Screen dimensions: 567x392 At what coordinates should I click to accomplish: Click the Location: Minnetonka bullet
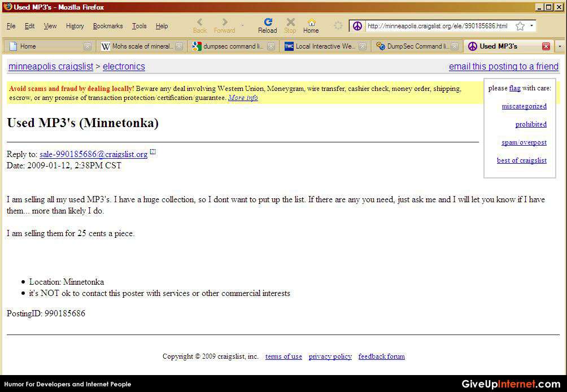pyautogui.click(x=67, y=282)
